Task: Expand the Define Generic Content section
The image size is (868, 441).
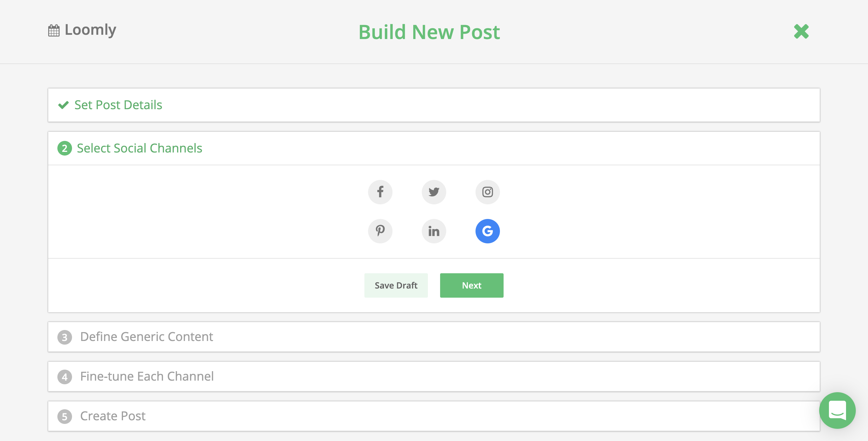Action: point(146,337)
